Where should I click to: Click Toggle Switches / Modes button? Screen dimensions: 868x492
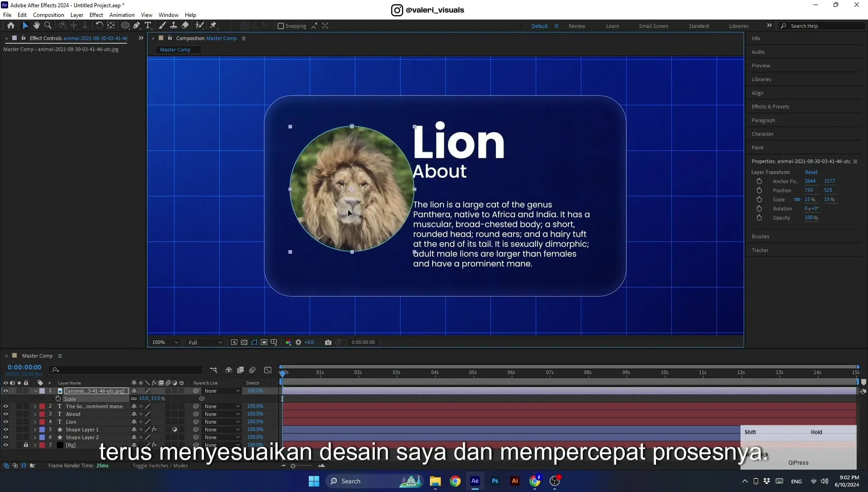[160, 466]
